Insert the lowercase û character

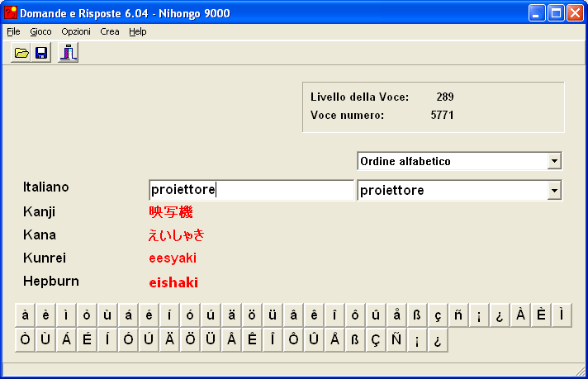pos(376,315)
